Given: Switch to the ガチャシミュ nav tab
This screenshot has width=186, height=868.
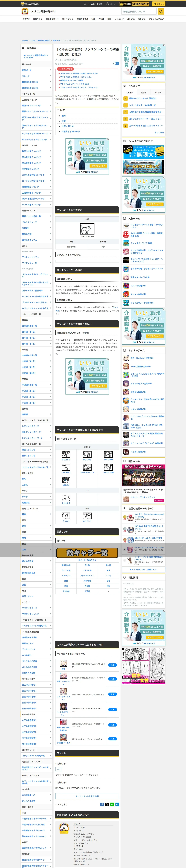Looking at the screenshot, I should click(68, 19).
